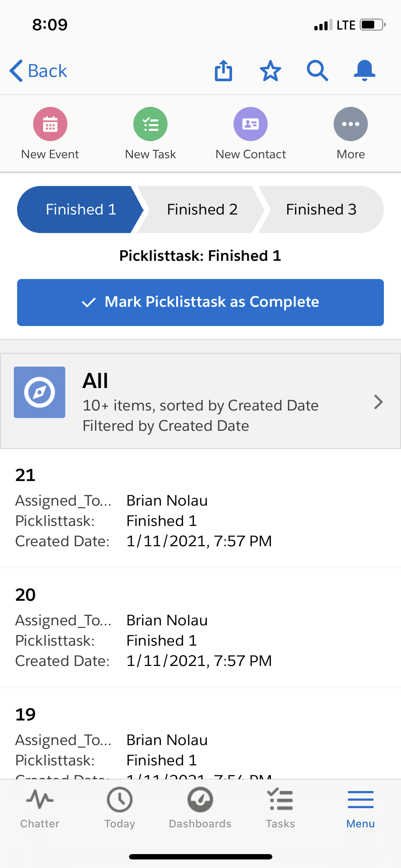The width and height of the screenshot is (401, 868).
Task: Switch to Chatter tab
Action: 40,807
